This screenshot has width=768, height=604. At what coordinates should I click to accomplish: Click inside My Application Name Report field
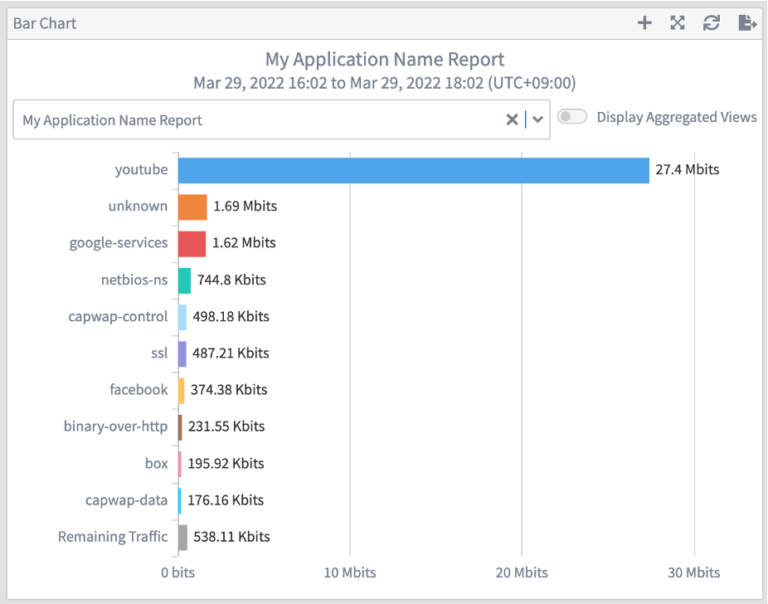(250, 120)
